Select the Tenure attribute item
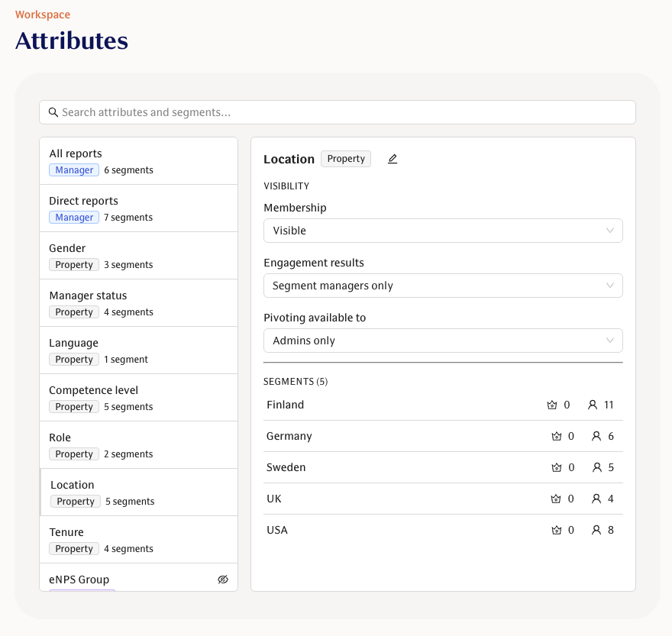 tap(138, 540)
